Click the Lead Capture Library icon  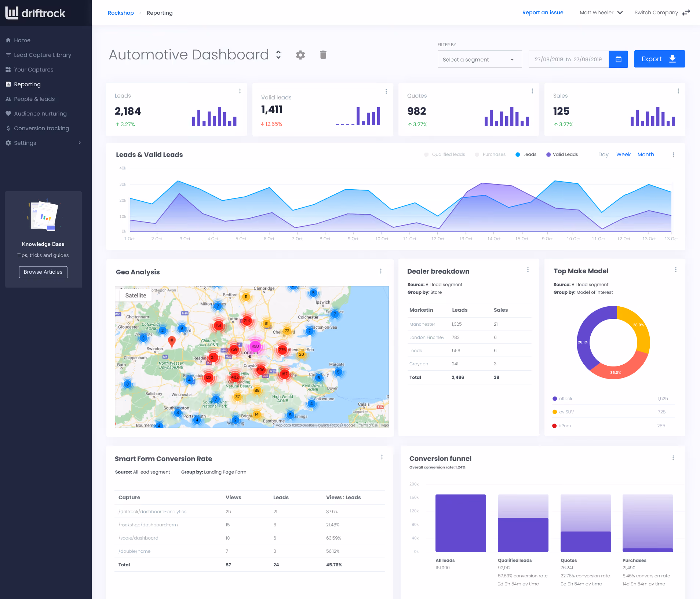coord(8,55)
